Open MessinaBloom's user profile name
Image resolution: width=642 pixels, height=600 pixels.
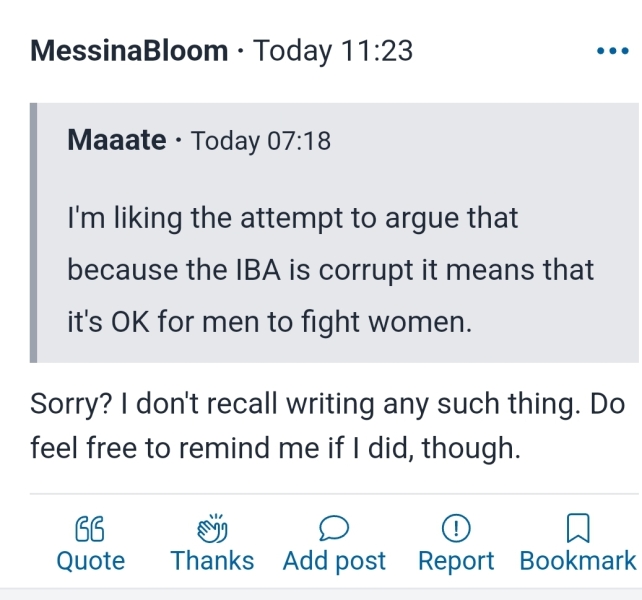pos(130,51)
